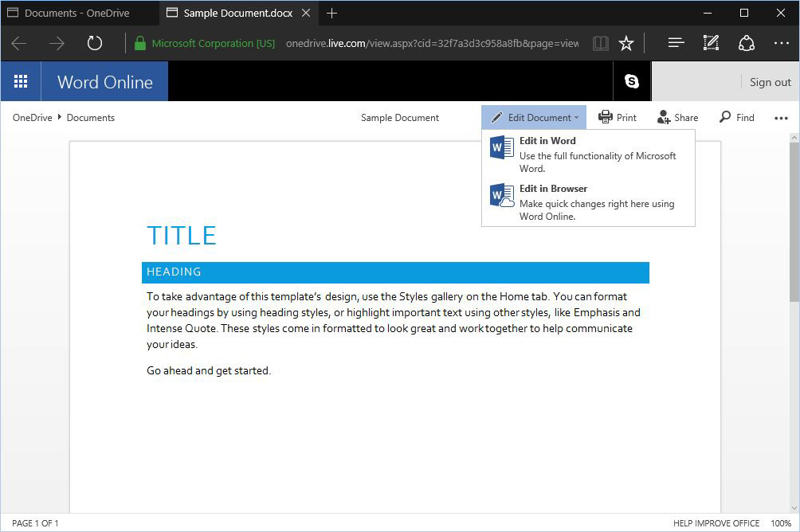
Task: Maximize the browser window
Action: pyautogui.click(x=744, y=13)
